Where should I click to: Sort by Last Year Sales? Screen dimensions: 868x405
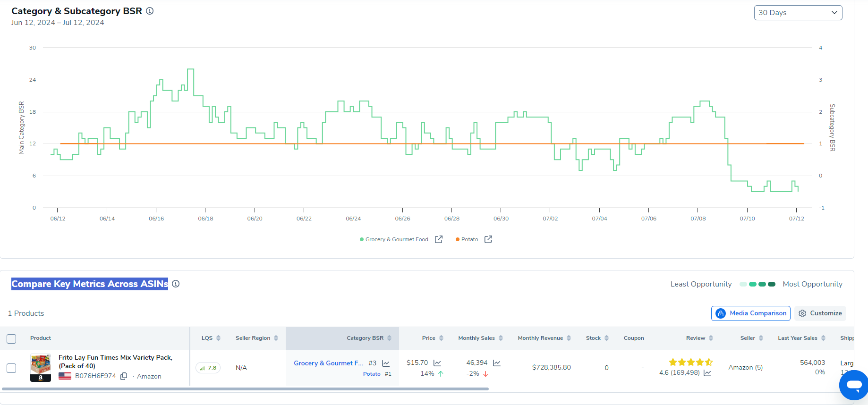(823, 338)
